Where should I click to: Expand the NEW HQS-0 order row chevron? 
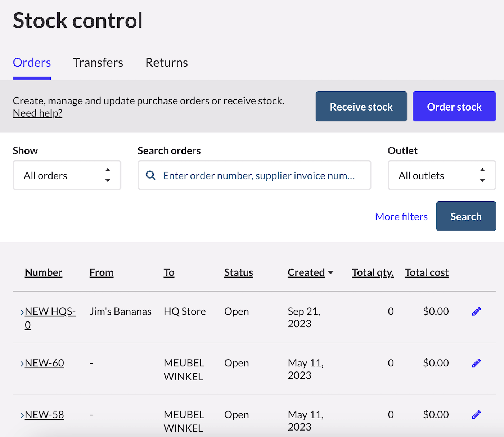(22, 312)
